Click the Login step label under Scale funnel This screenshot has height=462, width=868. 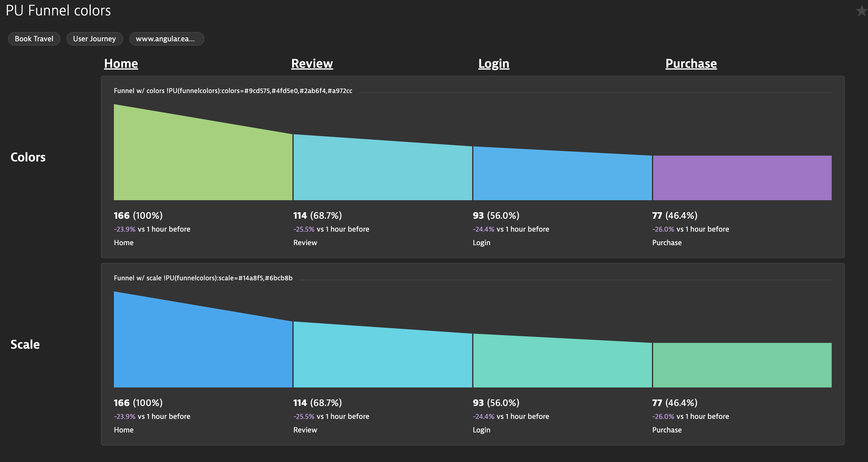pyautogui.click(x=481, y=430)
